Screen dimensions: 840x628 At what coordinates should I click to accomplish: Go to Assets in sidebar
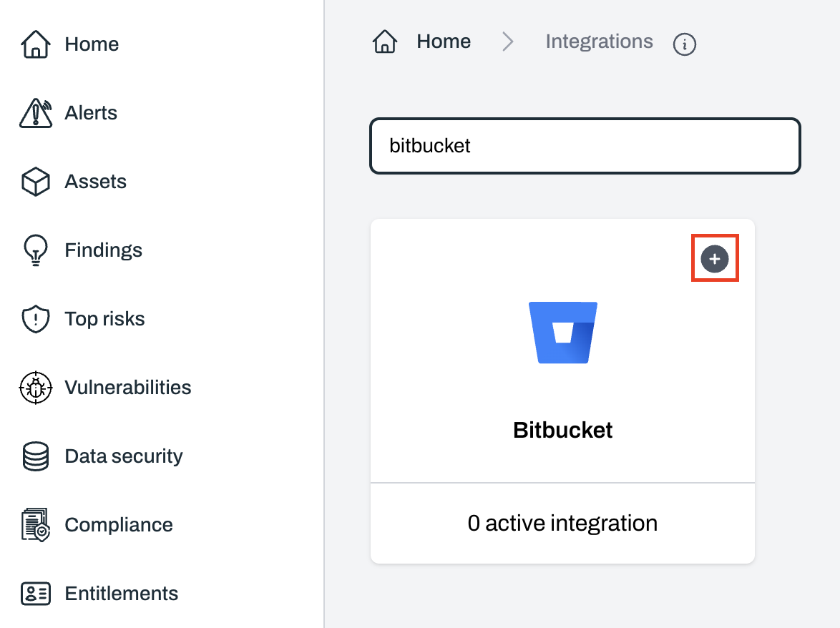point(95,182)
